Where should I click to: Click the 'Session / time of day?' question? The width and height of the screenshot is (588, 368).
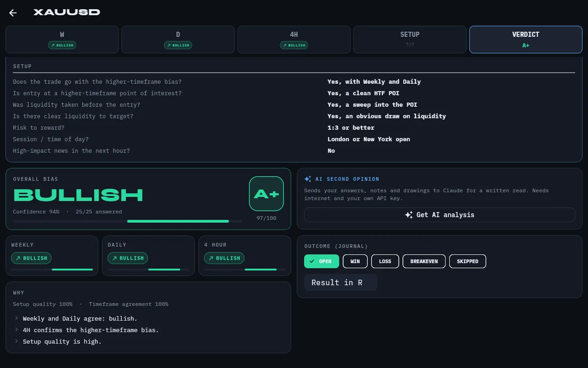tap(51, 139)
